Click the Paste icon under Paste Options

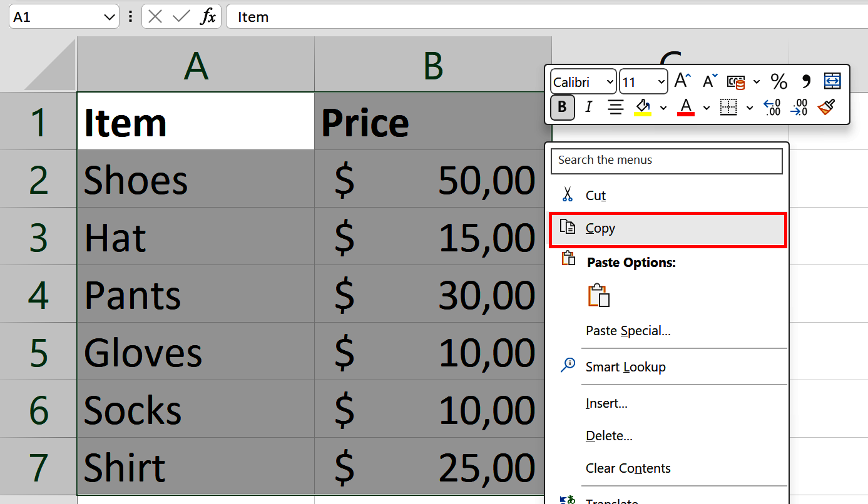[x=598, y=295]
